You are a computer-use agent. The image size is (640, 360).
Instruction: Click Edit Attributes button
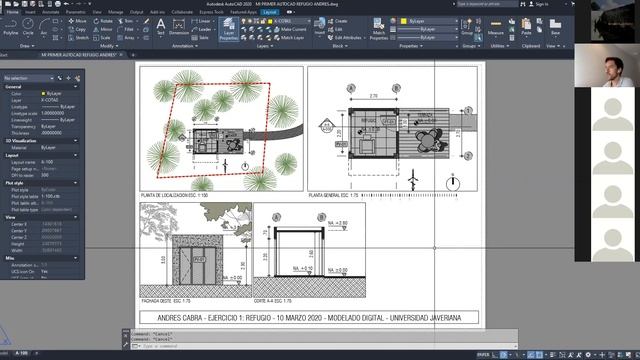coord(345,38)
